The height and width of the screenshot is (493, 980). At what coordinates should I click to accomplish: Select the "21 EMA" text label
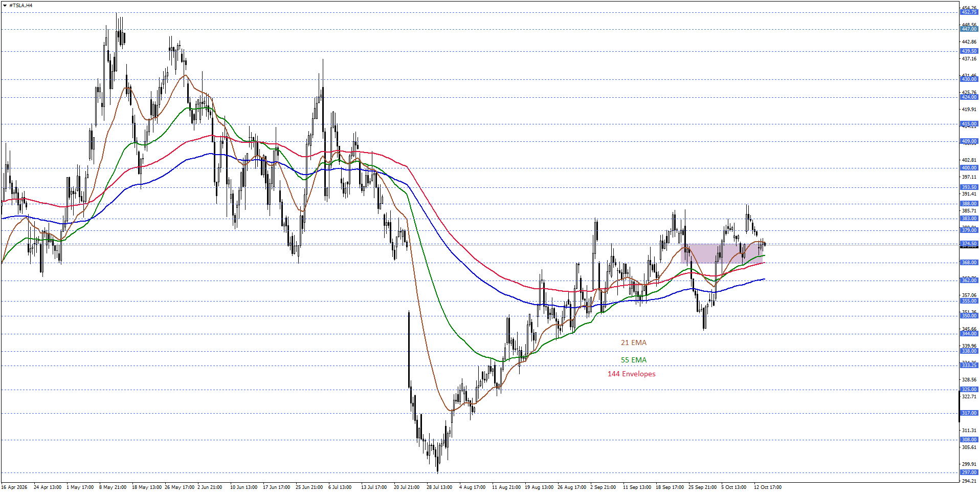634,342
